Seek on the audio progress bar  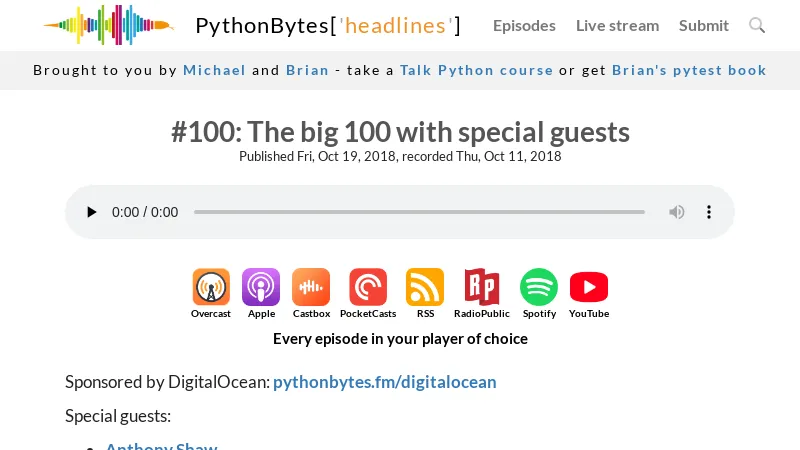[419, 212]
